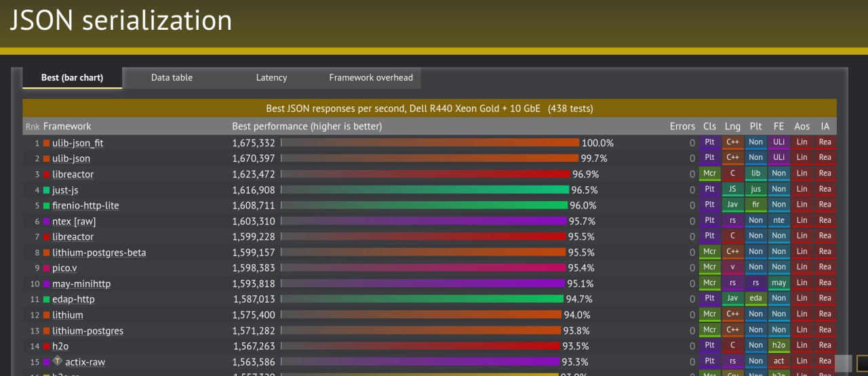868x376 pixels.
Task: Open the Latency tab
Action: pyautogui.click(x=271, y=78)
